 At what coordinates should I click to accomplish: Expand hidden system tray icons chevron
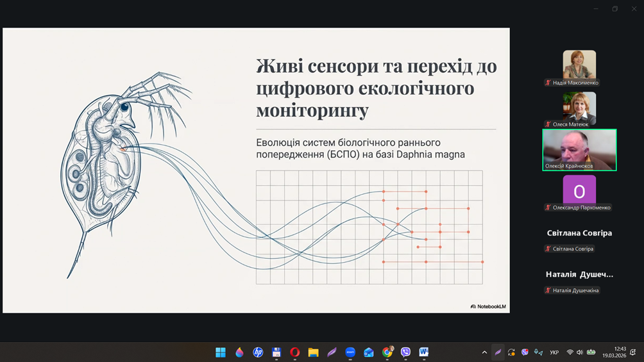484,352
